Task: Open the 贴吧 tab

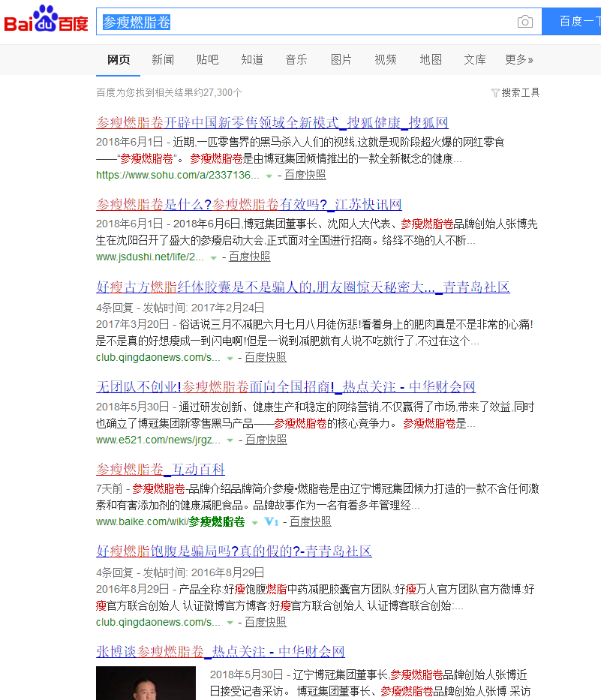Action: point(208,59)
